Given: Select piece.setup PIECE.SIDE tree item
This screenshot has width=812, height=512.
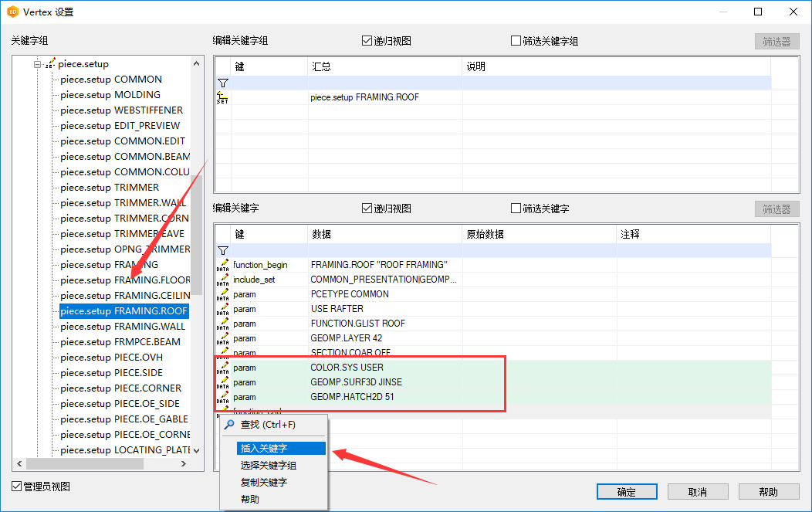Looking at the screenshot, I should (111, 372).
